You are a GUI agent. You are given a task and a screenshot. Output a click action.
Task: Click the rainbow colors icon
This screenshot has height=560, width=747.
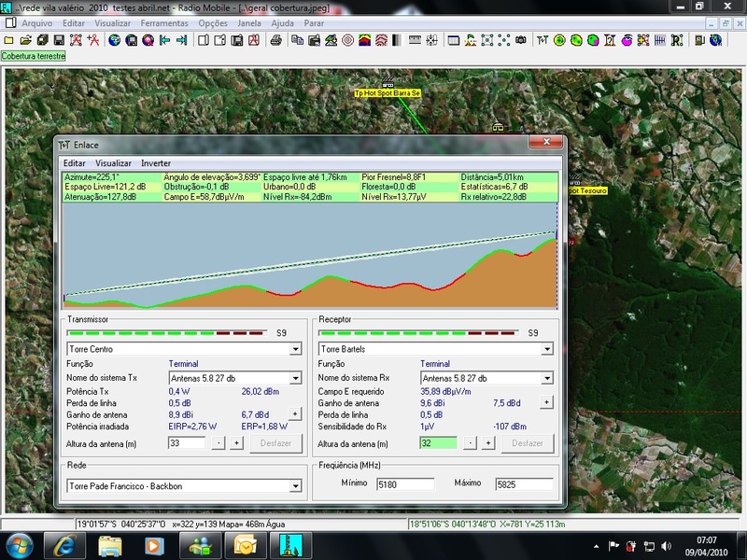pos(364,40)
